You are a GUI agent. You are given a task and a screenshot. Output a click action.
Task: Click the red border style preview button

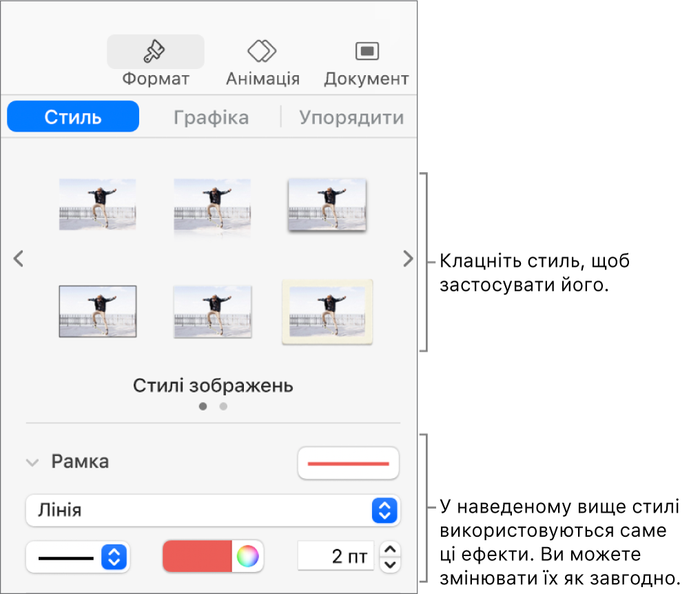click(348, 462)
